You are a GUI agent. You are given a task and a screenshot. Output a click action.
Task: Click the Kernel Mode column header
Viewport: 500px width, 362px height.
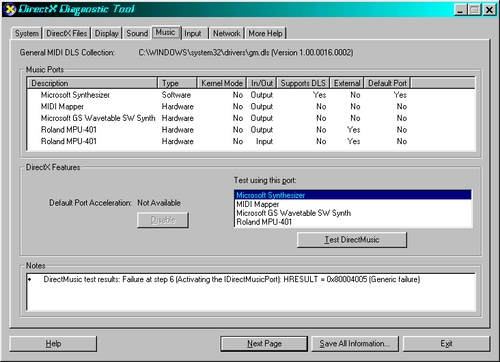[222, 83]
